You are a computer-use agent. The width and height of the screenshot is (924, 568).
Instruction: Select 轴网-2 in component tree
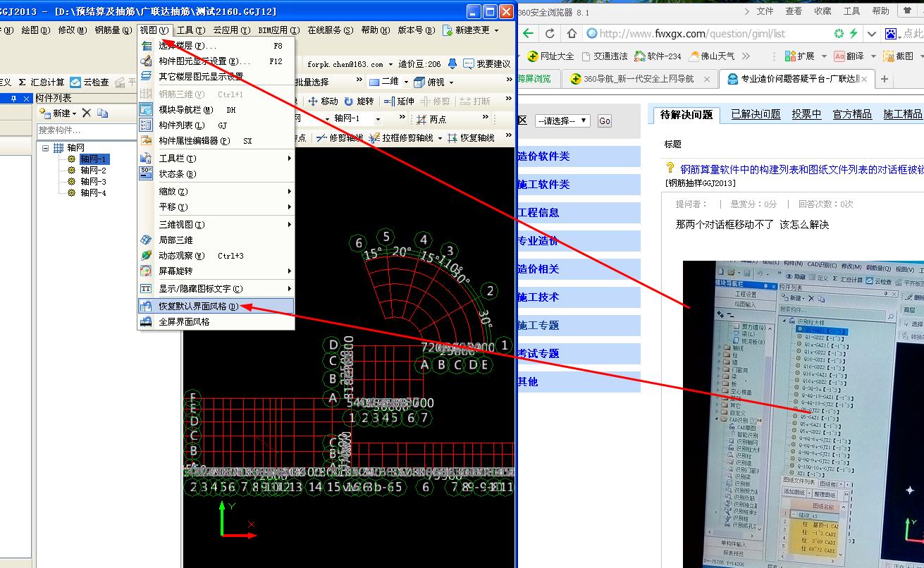(x=93, y=171)
